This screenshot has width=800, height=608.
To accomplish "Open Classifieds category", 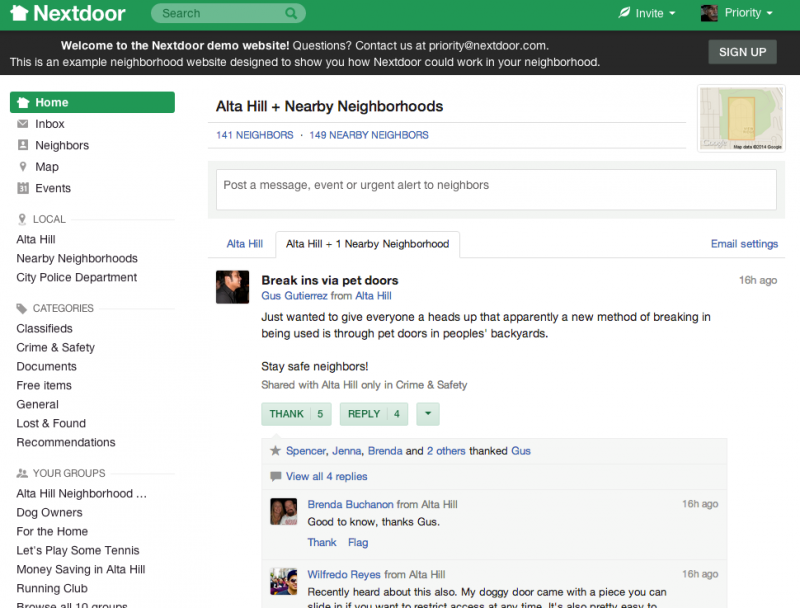I will click(44, 328).
